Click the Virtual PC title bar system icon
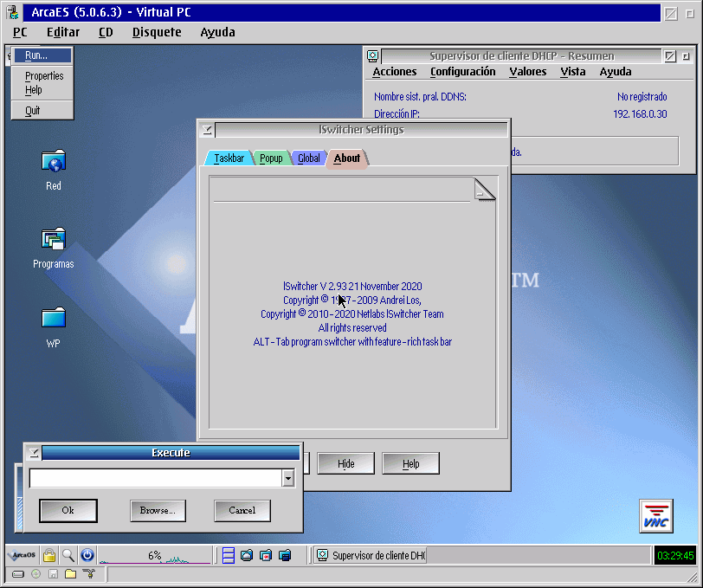The image size is (703, 588). pyautogui.click(x=14, y=13)
